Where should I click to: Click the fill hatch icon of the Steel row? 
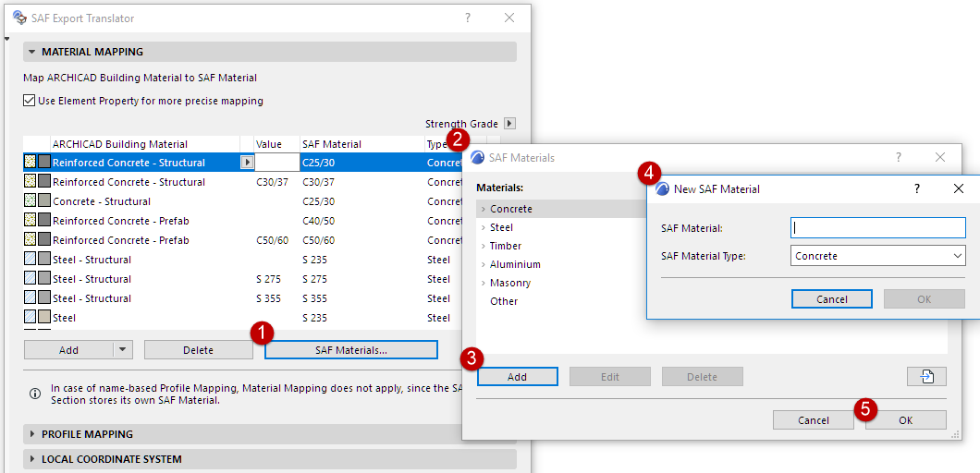tap(30, 318)
